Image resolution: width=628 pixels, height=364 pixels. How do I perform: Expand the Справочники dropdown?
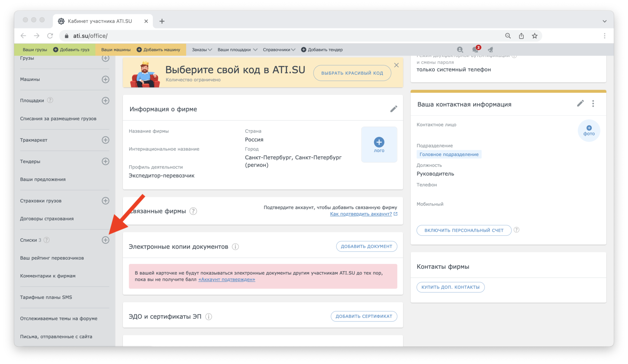click(x=279, y=50)
